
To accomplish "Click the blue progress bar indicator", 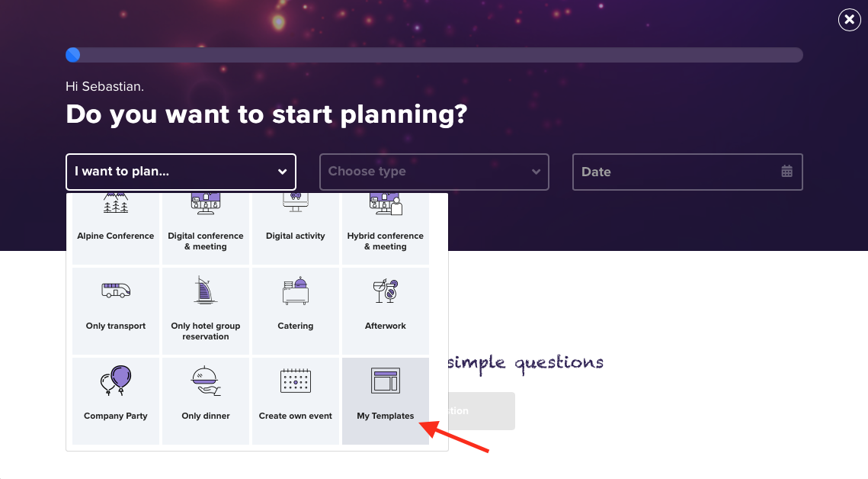I will tap(73, 55).
